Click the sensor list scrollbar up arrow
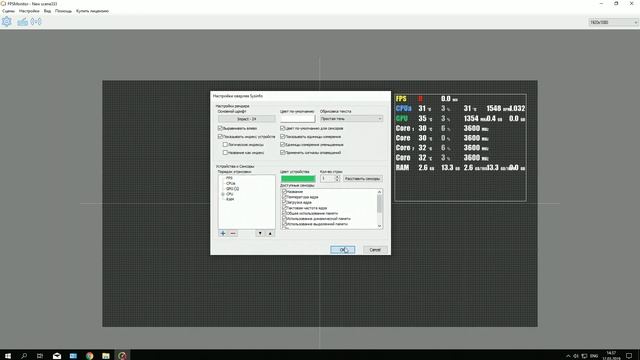 (x=380, y=192)
